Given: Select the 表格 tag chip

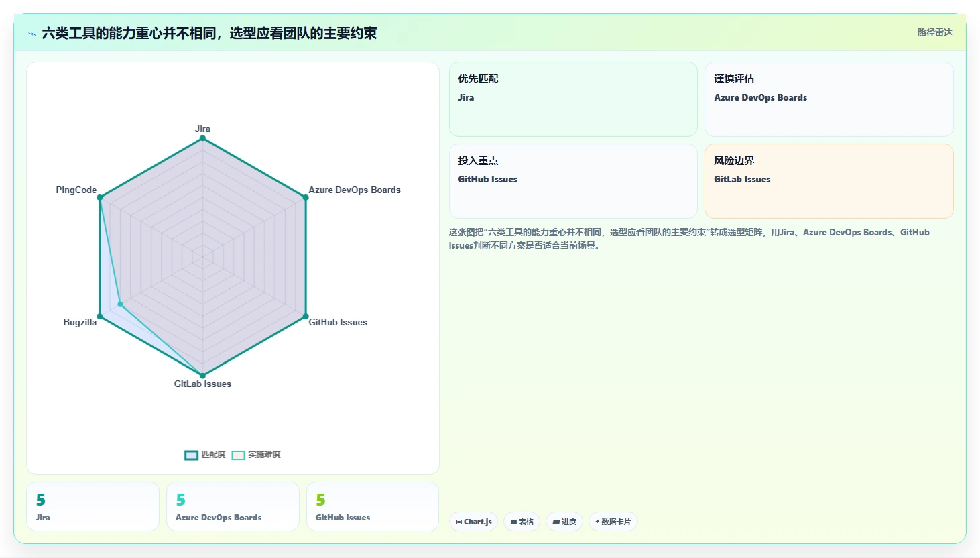Looking at the screenshot, I should [522, 522].
